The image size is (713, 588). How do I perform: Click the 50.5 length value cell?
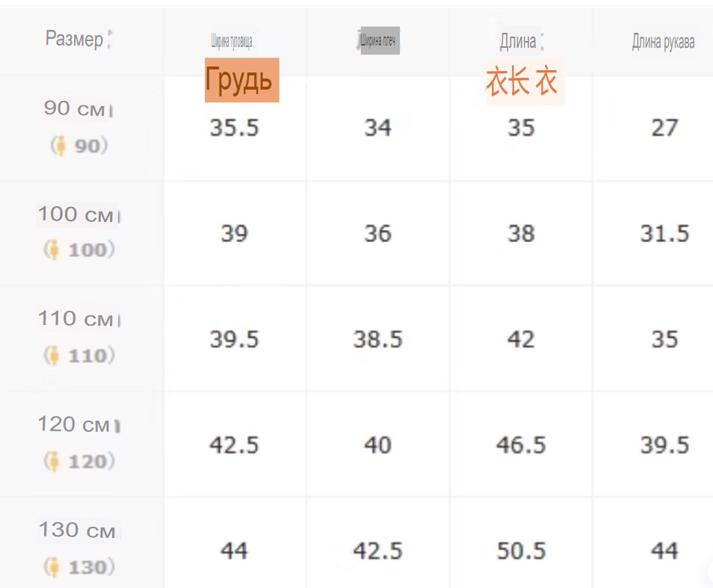click(x=521, y=551)
